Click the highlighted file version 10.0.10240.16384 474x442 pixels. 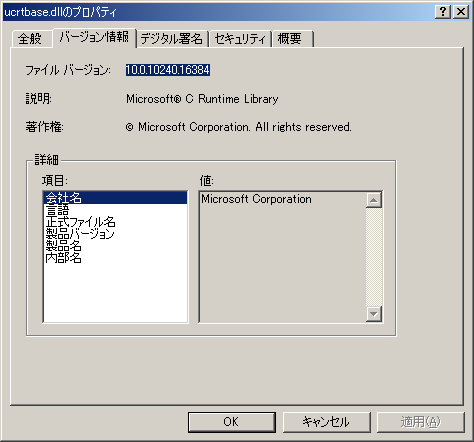[x=168, y=70]
